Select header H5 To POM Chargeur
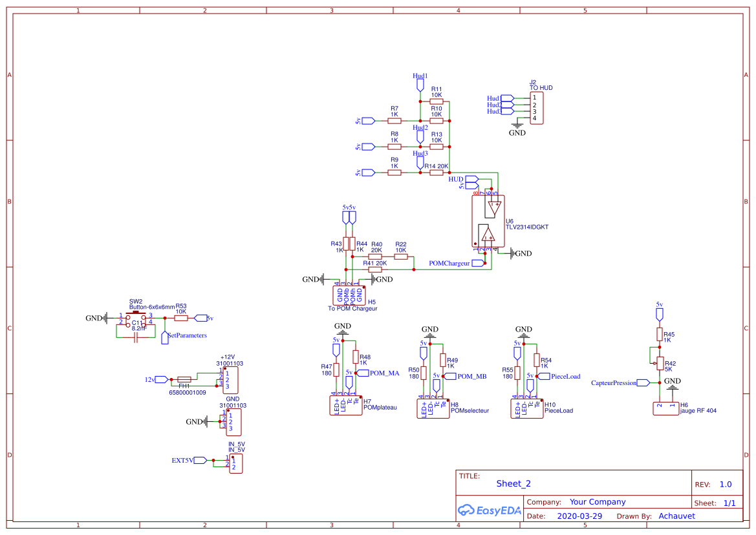Image resolution: width=756 pixels, height=535 pixels. (x=349, y=295)
